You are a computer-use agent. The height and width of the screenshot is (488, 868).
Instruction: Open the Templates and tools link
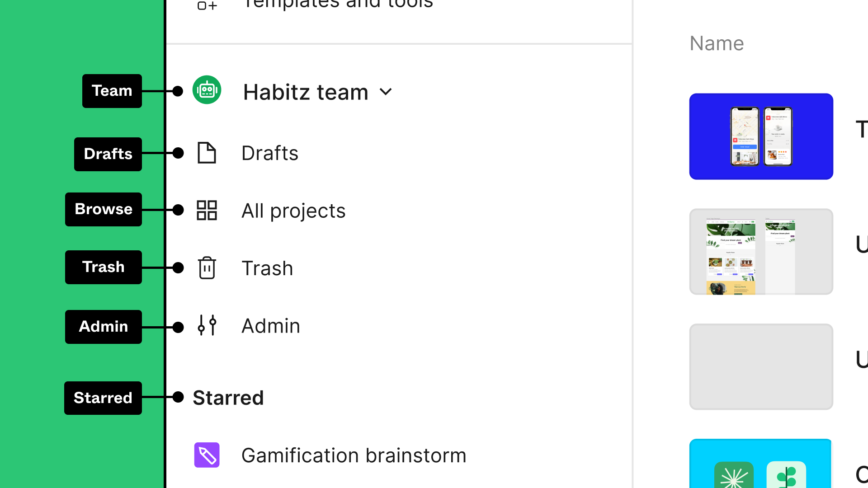point(338,5)
